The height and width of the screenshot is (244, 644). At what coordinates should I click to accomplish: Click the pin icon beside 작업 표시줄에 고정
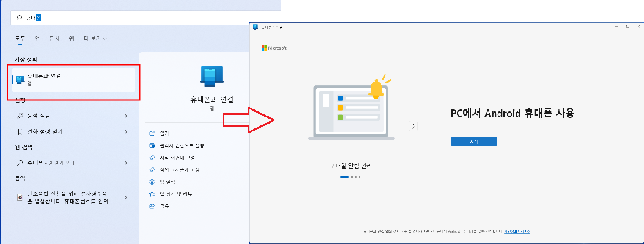[152, 170]
